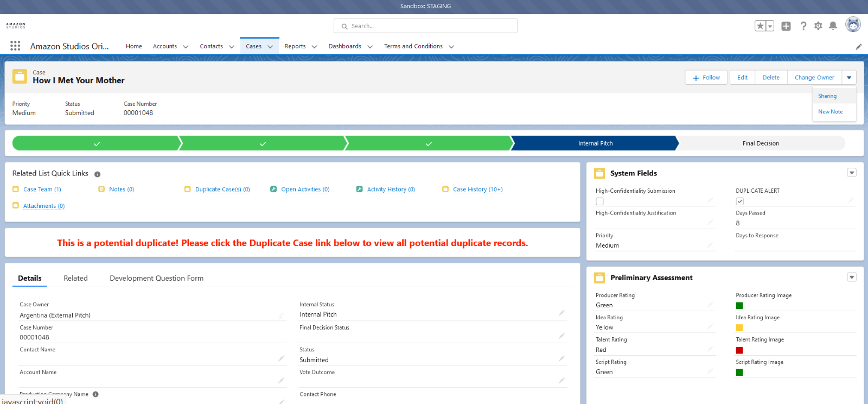Open the Favorites star icon
The image size is (868, 404).
click(760, 26)
